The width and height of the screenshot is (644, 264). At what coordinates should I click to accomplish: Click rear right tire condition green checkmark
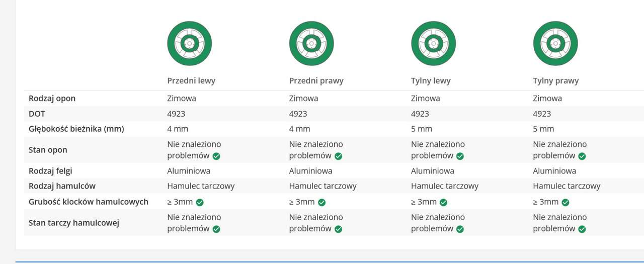(x=582, y=156)
